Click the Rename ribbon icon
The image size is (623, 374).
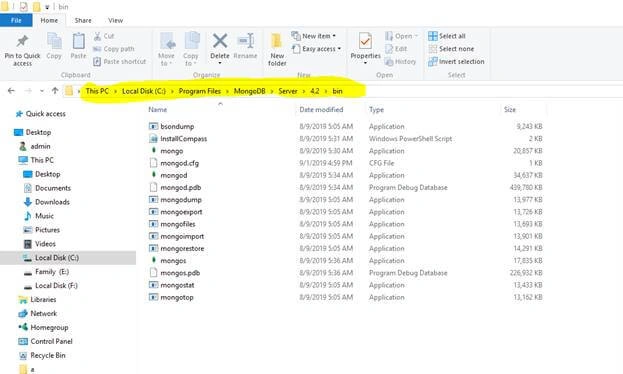[x=246, y=41]
